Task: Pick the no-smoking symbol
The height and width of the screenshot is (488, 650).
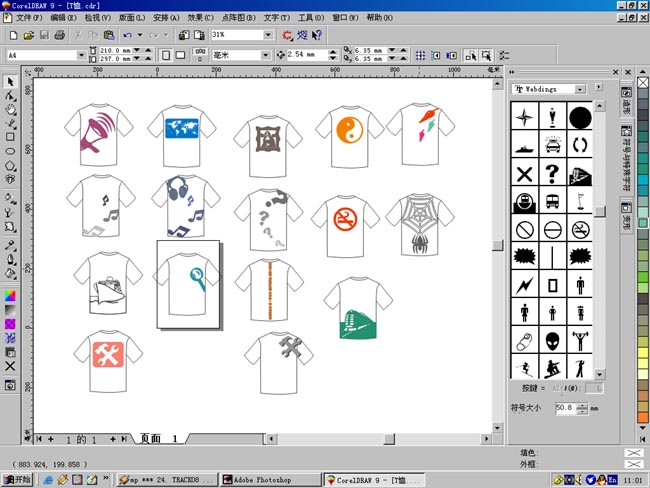Action: click(580, 229)
